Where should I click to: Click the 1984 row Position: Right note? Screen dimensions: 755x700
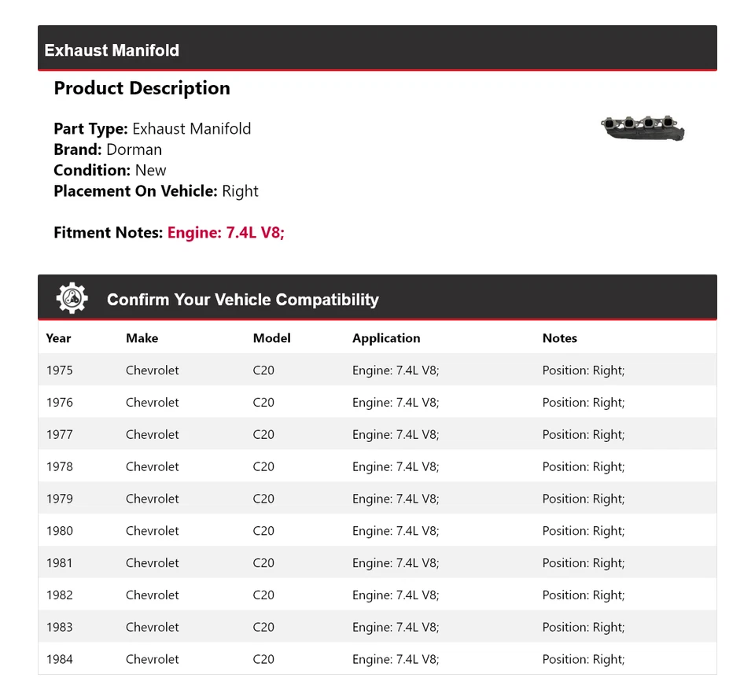pyautogui.click(x=583, y=659)
